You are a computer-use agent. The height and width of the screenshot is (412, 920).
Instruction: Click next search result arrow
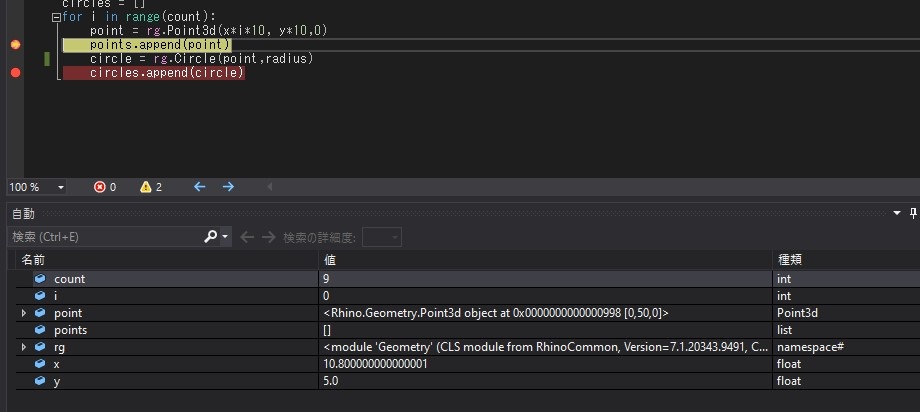268,237
